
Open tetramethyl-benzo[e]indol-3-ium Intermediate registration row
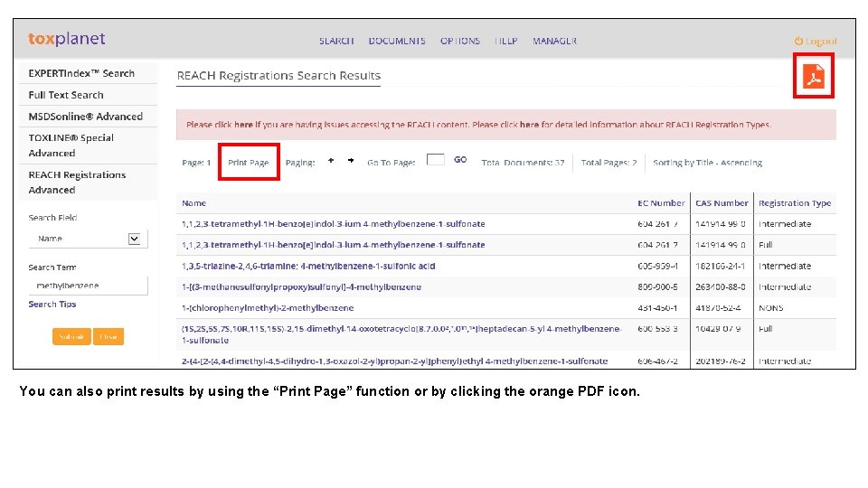[x=334, y=223]
